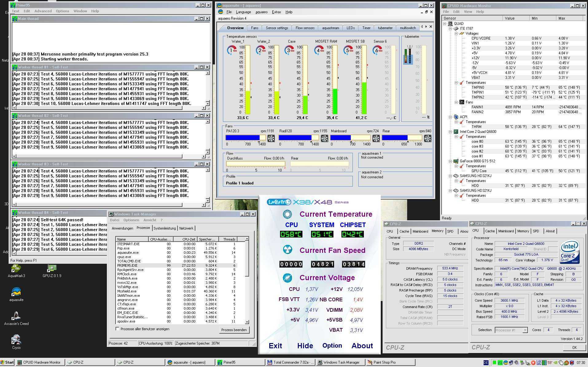Image resolution: width=588 pixels, height=367 pixels.
Task: Click PA120.3 fan speed bar
Action: click(x=246, y=137)
